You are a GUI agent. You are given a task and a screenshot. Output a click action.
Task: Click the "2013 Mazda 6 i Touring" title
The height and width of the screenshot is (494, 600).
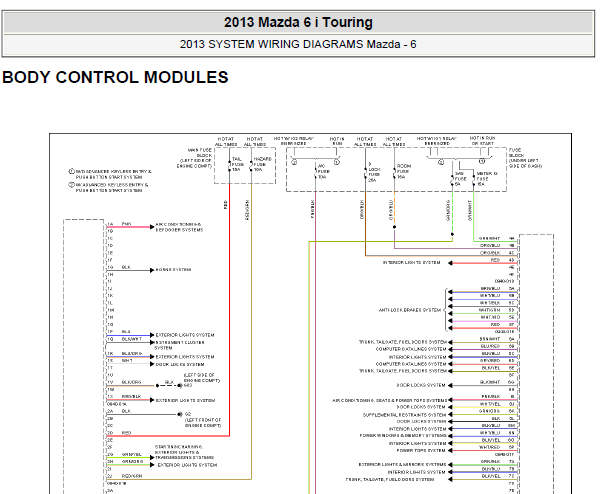pos(298,22)
